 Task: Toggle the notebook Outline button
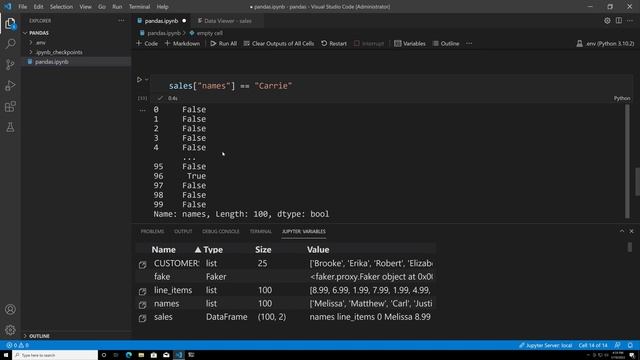tap(446, 43)
